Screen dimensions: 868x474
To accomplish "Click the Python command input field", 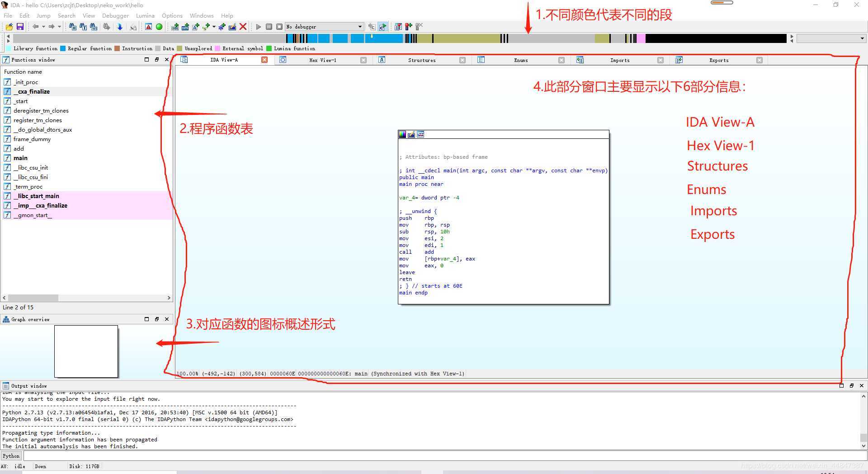I will click(x=445, y=456).
